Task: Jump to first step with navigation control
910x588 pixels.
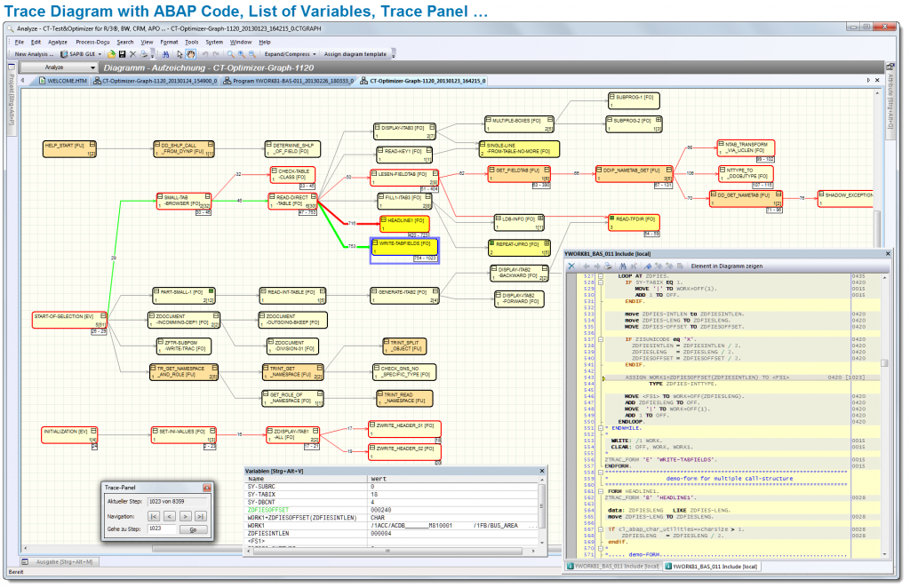Action: [x=154, y=516]
